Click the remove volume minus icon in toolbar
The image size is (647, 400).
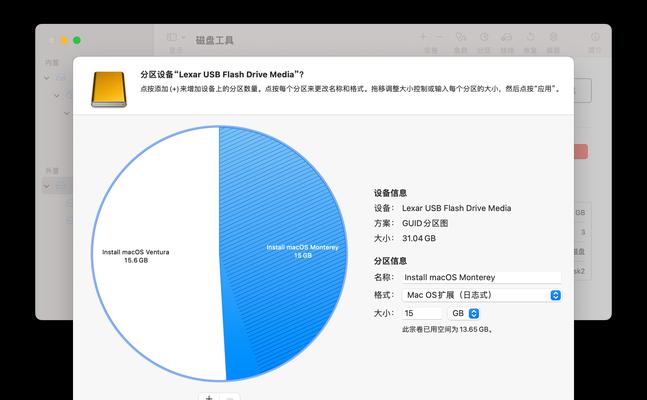439,37
